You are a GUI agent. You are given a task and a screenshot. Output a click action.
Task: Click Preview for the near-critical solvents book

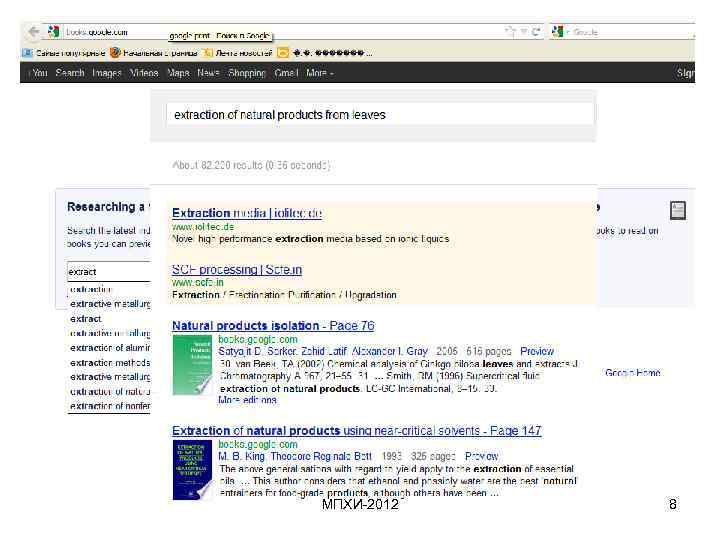481,456
